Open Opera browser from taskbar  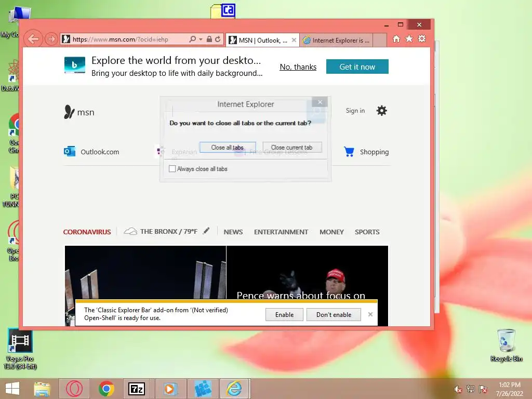coord(74,389)
